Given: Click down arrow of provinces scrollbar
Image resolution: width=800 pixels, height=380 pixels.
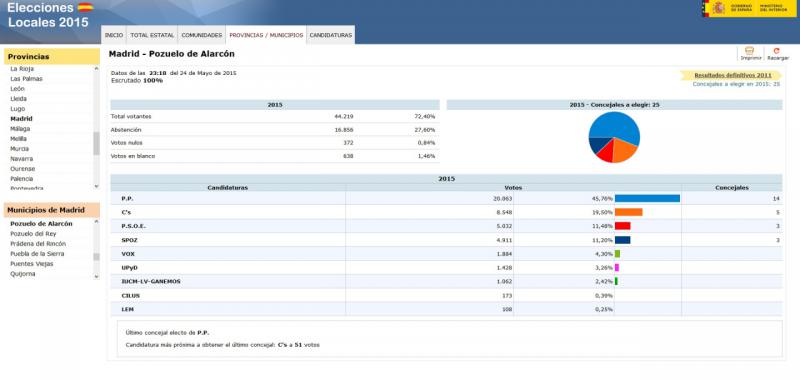Looking at the screenshot, I should click(x=96, y=186).
